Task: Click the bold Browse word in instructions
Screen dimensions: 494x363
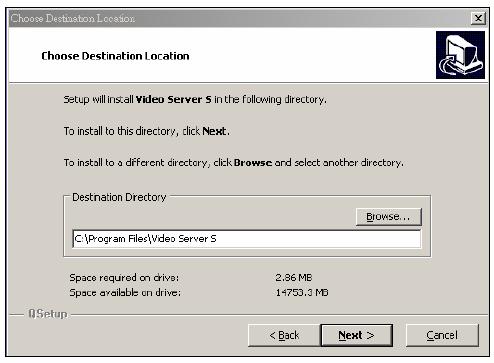Action: pos(253,163)
